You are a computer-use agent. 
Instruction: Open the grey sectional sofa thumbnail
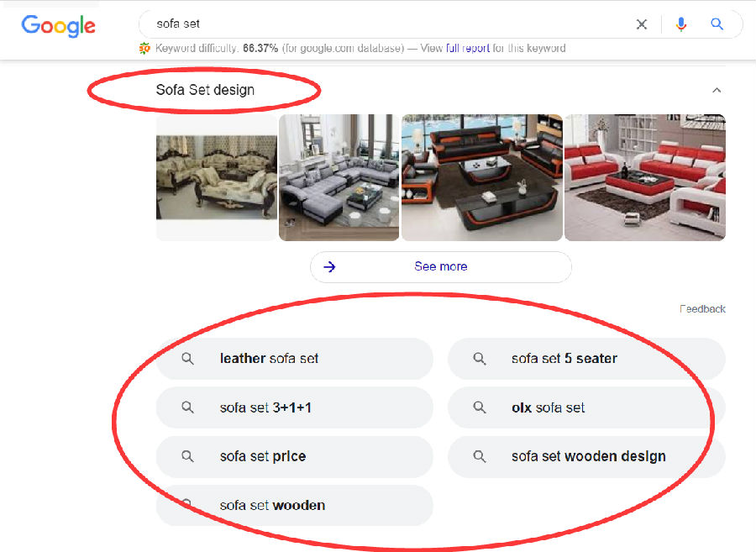click(x=339, y=177)
